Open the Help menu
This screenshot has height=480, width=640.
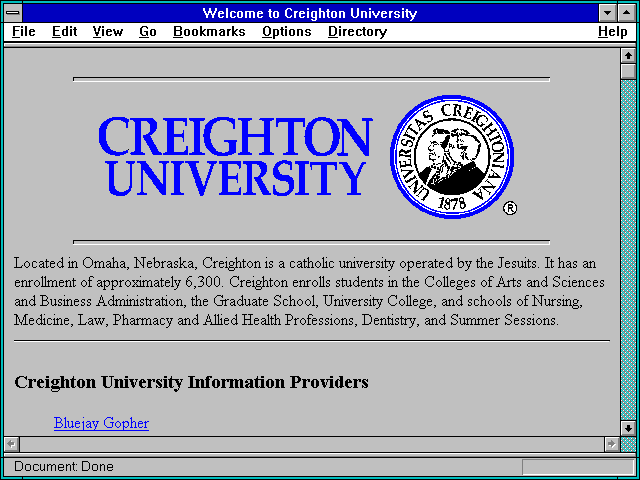pos(613,31)
